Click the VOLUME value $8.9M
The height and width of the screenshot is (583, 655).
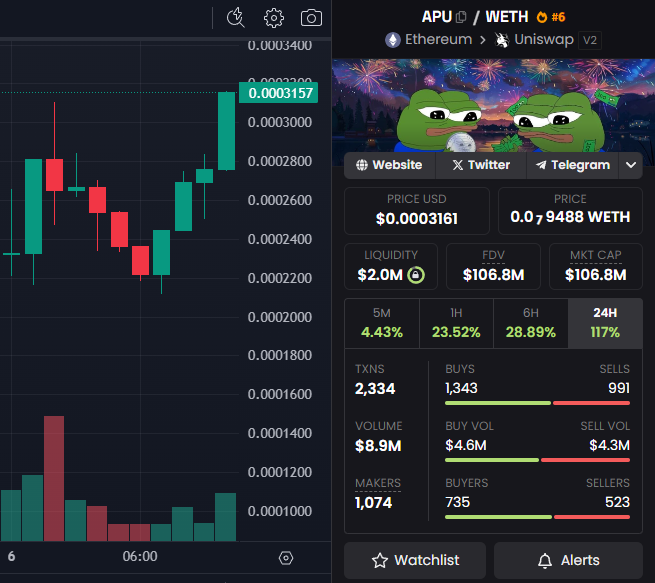click(378, 446)
